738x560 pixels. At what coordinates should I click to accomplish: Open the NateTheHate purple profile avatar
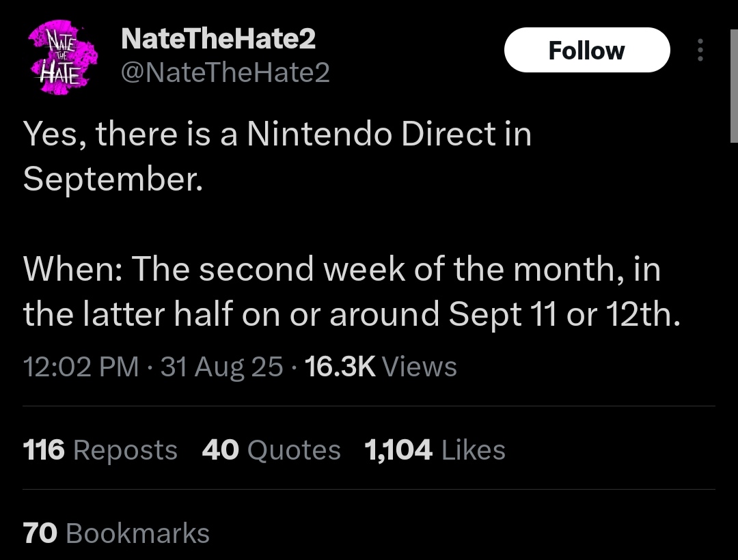click(63, 57)
